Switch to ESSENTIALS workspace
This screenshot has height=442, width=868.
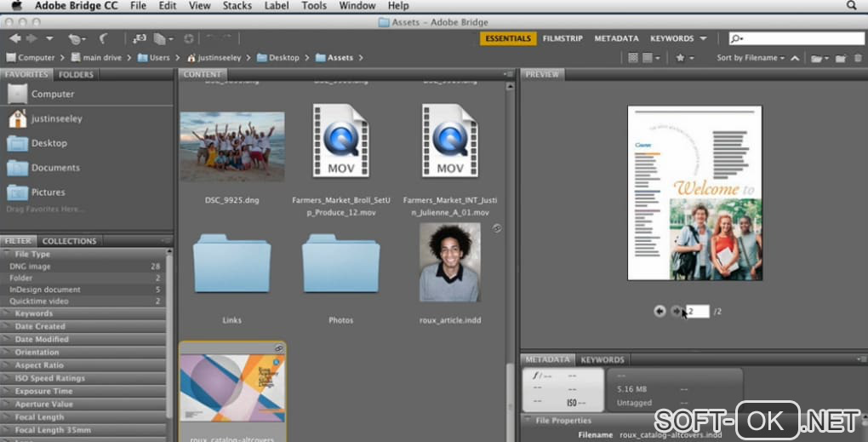tap(508, 38)
